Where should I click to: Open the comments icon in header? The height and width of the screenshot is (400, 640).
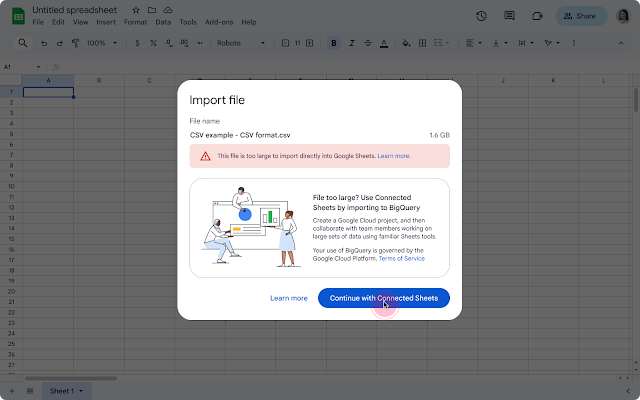(x=510, y=16)
